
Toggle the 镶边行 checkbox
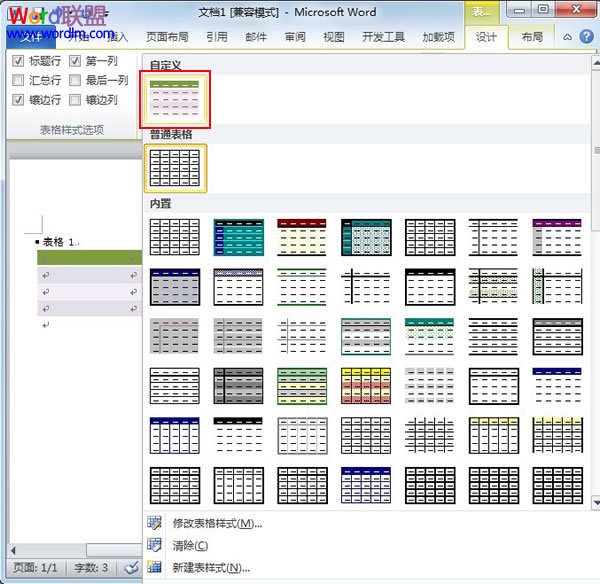click(x=18, y=100)
